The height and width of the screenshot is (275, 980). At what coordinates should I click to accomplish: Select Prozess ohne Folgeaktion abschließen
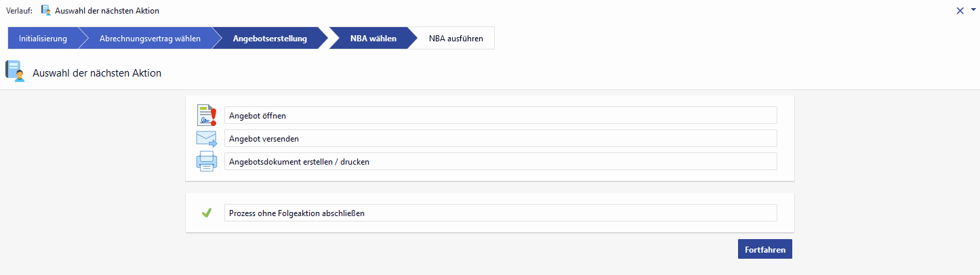point(500,213)
